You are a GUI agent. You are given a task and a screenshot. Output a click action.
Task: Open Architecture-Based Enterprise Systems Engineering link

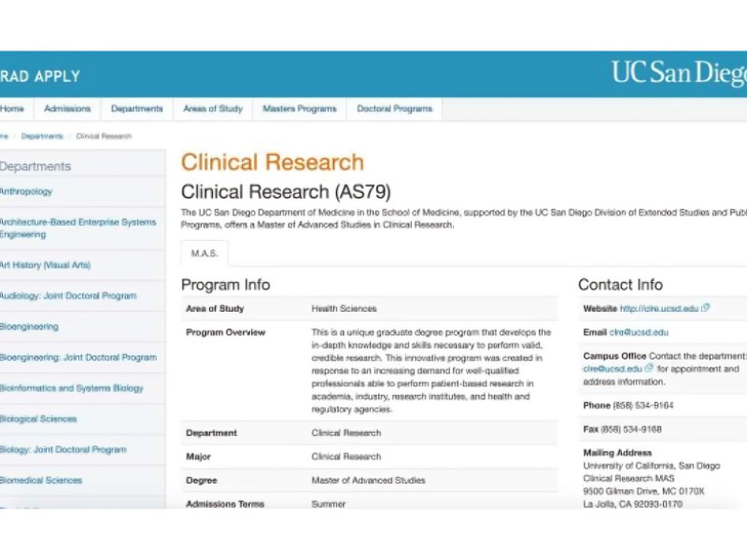78,228
